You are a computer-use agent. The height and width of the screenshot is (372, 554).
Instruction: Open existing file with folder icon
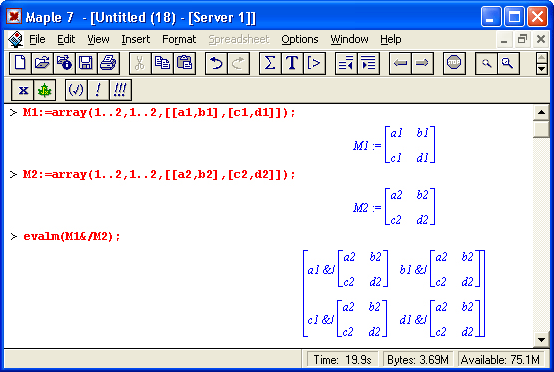(x=42, y=63)
